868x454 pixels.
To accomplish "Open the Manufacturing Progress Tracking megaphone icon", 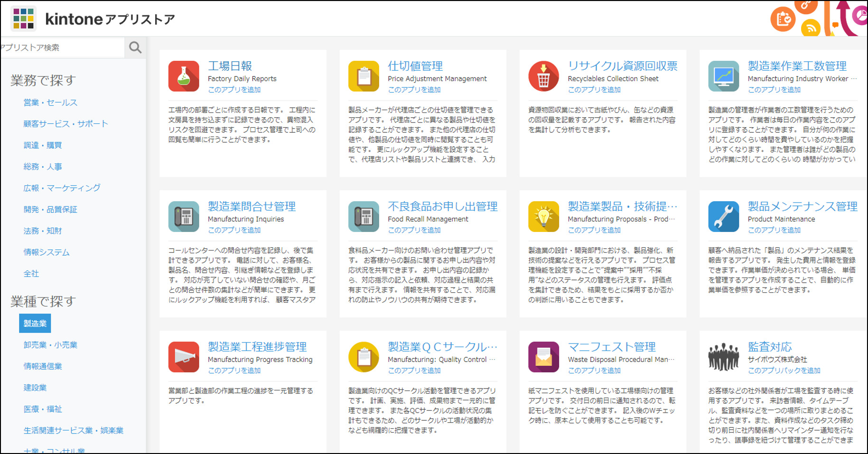I will (184, 357).
